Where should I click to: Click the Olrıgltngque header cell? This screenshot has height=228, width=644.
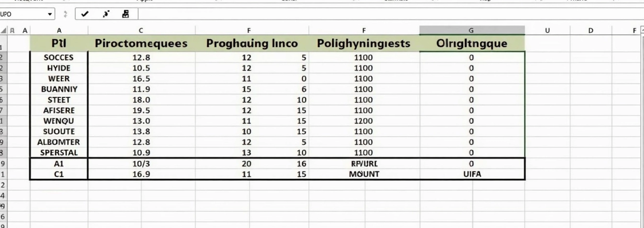coord(472,43)
